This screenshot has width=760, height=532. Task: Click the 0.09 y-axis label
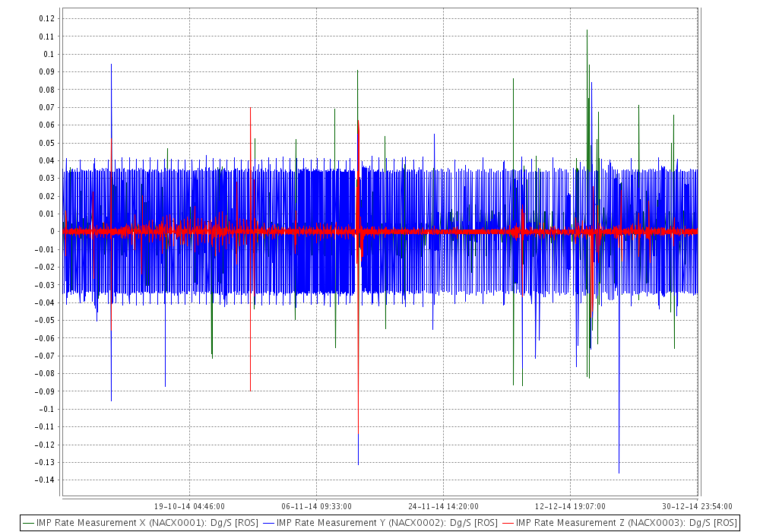pos(47,71)
